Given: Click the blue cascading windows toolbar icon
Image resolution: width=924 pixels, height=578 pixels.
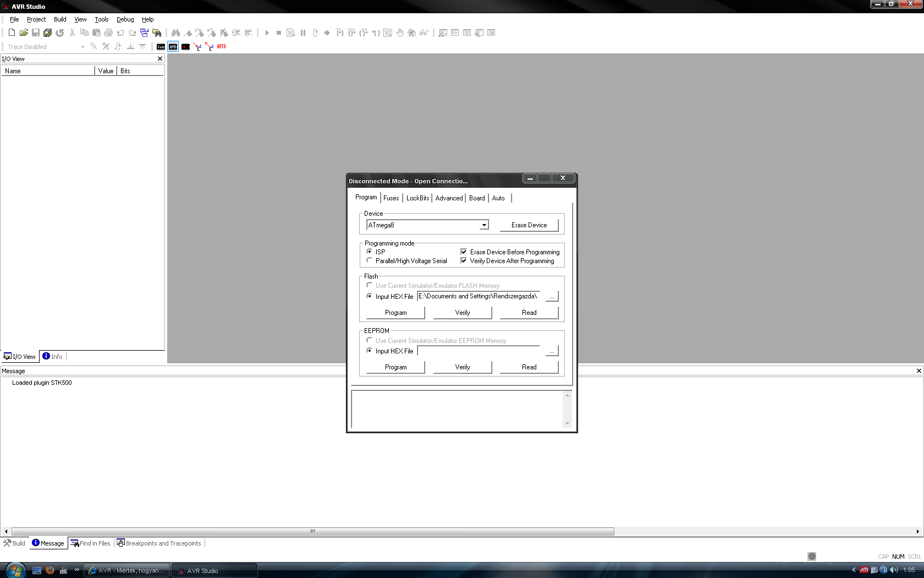Looking at the screenshot, I should (145, 33).
